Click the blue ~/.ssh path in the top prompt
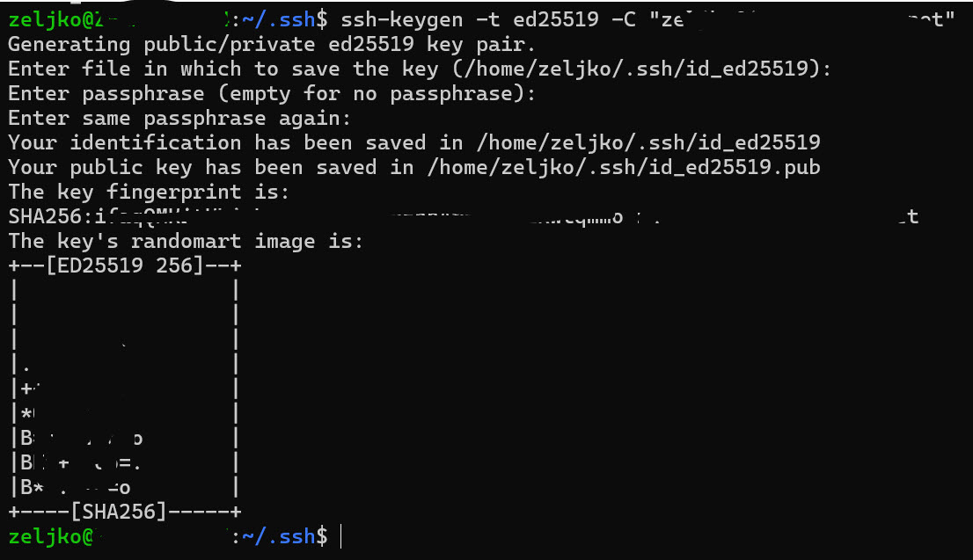 coord(278,20)
